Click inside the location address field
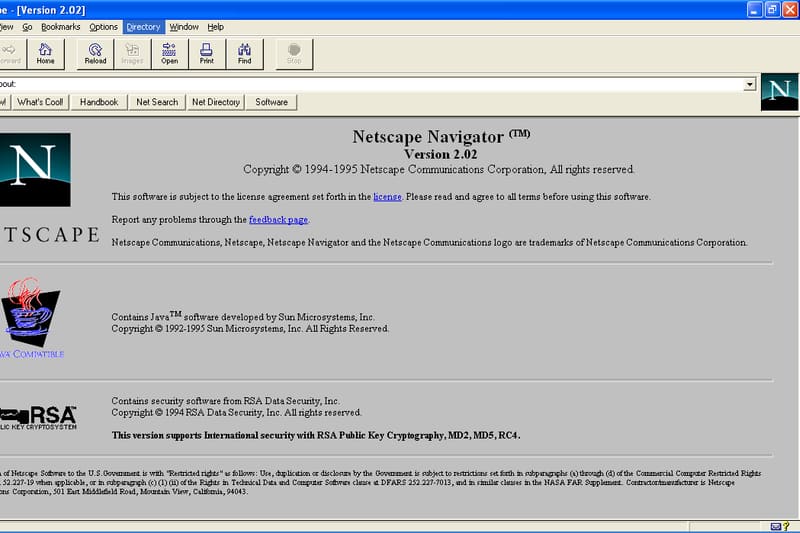The width and height of the screenshot is (800, 533). tap(371, 84)
